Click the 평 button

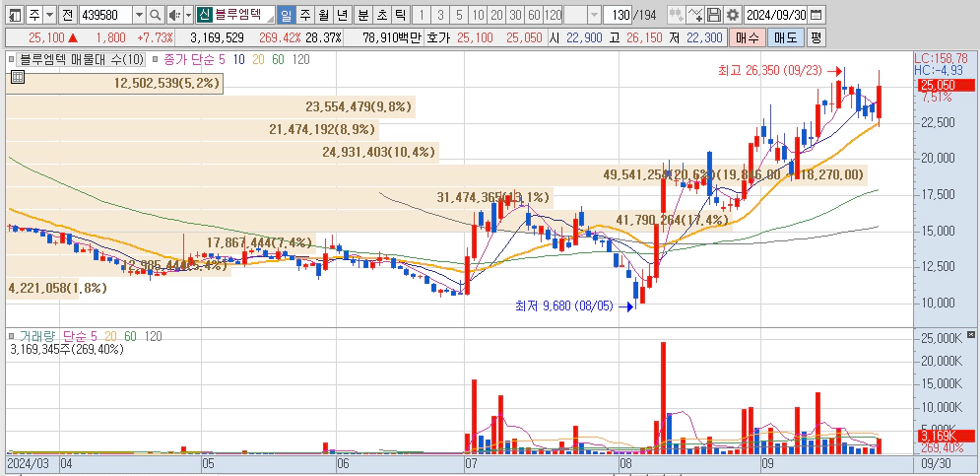coord(815,37)
